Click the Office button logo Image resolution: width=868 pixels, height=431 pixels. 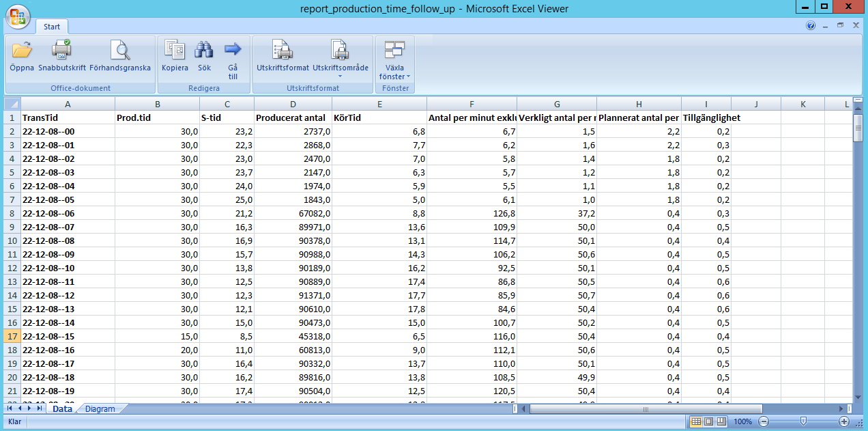18,16
